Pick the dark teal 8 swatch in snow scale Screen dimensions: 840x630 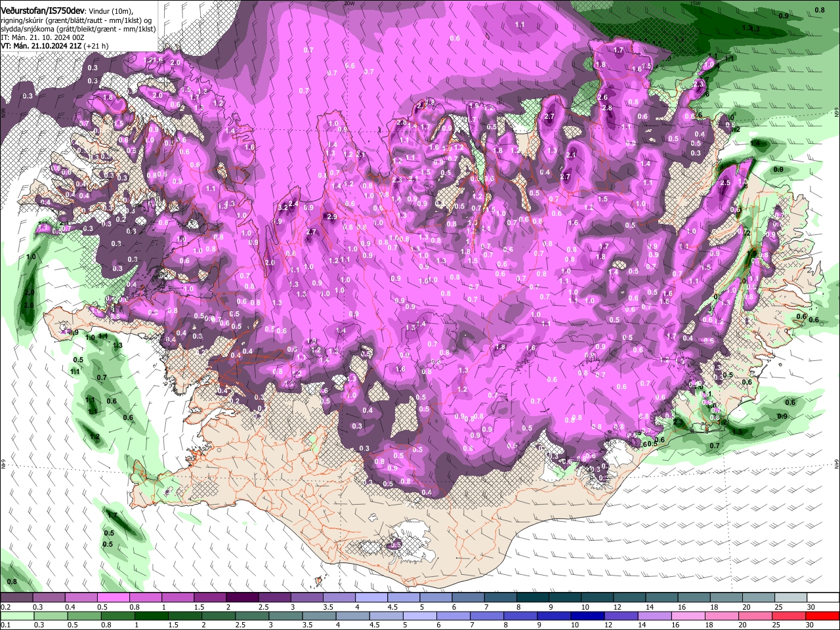coord(533,597)
